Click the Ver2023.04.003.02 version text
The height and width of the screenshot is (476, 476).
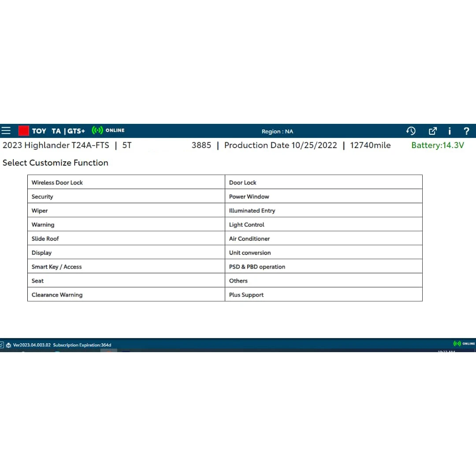click(32, 345)
